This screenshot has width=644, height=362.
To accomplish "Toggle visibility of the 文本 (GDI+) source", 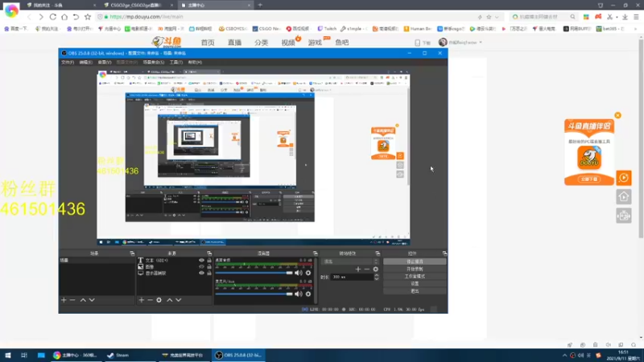I will (201, 260).
